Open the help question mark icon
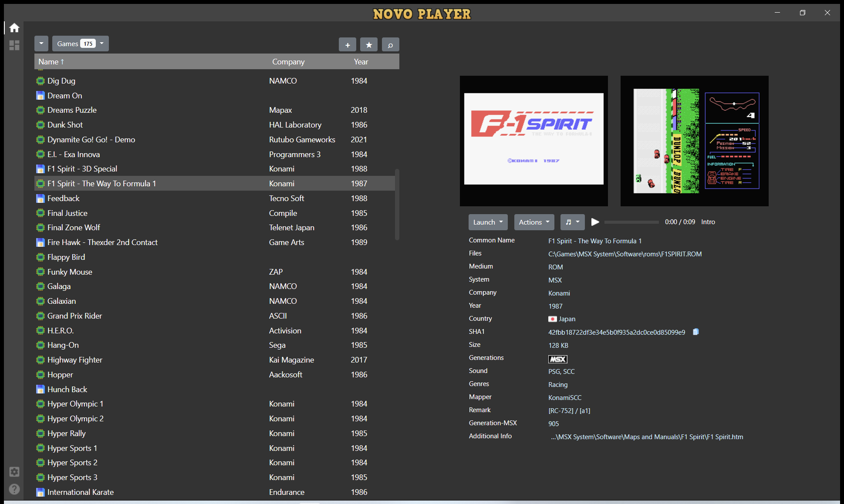This screenshot has width=844, height=504. pos(14,489)
